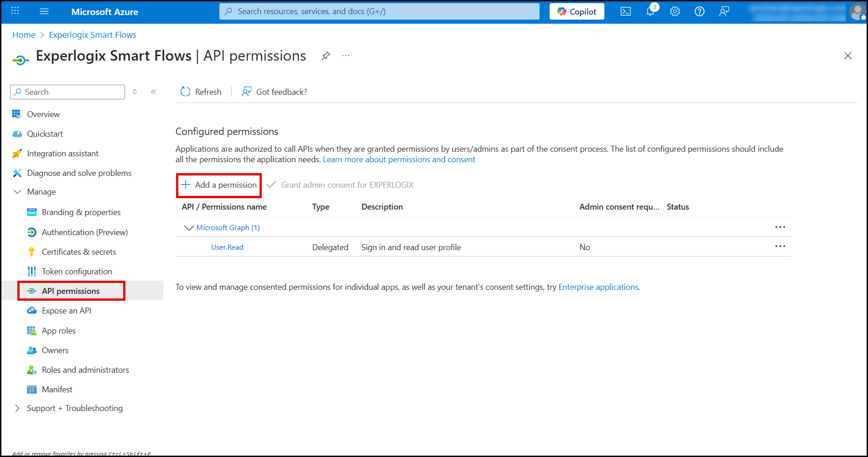The width and height of the screenshot is (868, 457).
Task: Focus the global search resources field
Action: click(379, 11)
